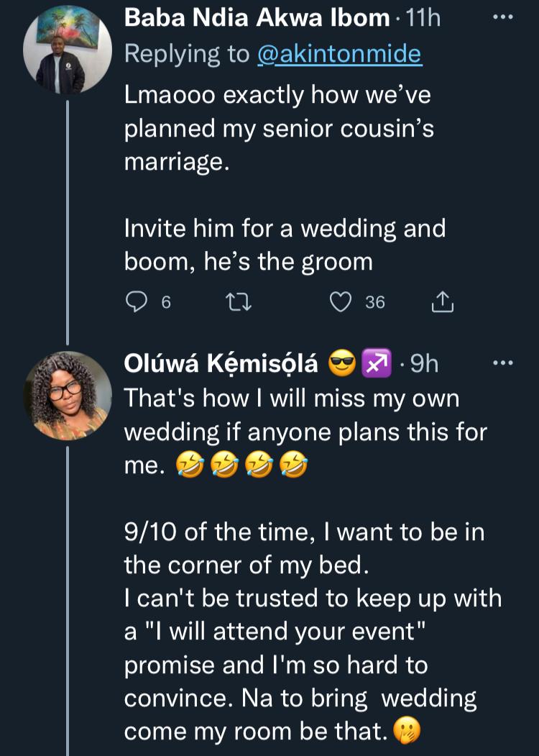
Task: Click the 6 replies count
Action: tap(165, 303)
